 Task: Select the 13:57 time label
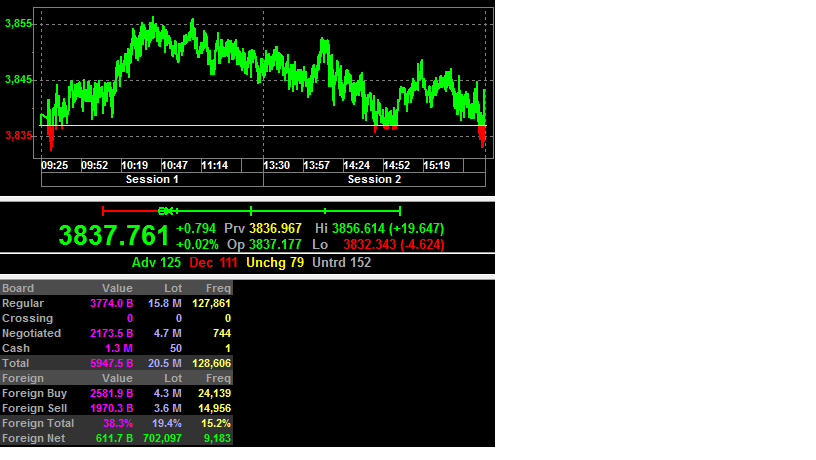pyautogui.click(x=316, y=165)
